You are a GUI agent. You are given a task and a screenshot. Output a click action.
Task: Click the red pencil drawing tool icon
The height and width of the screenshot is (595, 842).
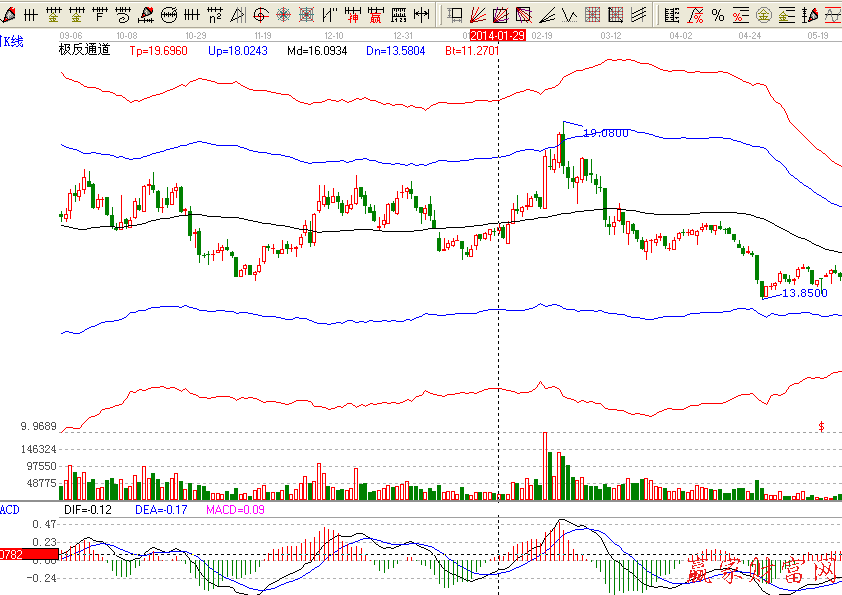[x=6, y=15]
